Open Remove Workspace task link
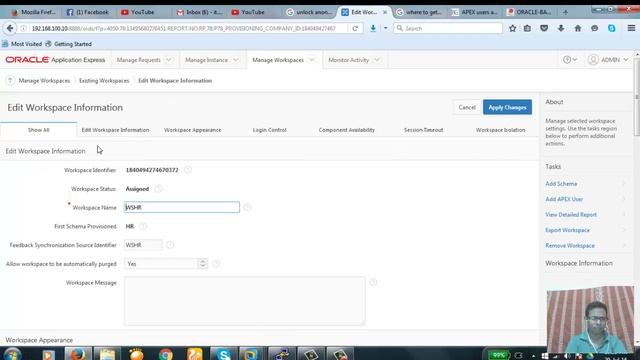Screen dimensions: 640x360 [570, 246]
